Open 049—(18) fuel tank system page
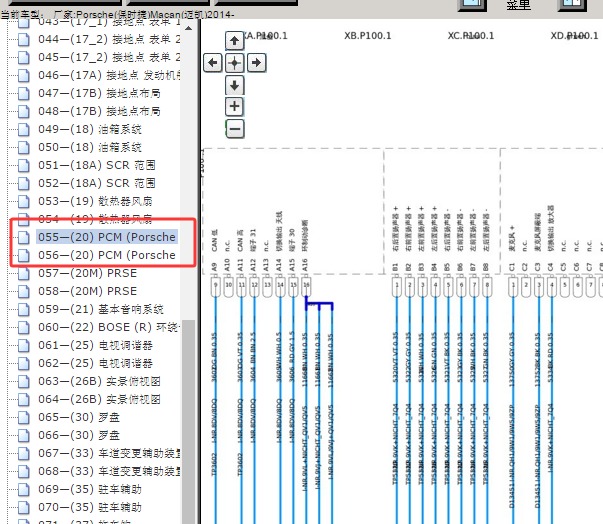 pos(90,129)
